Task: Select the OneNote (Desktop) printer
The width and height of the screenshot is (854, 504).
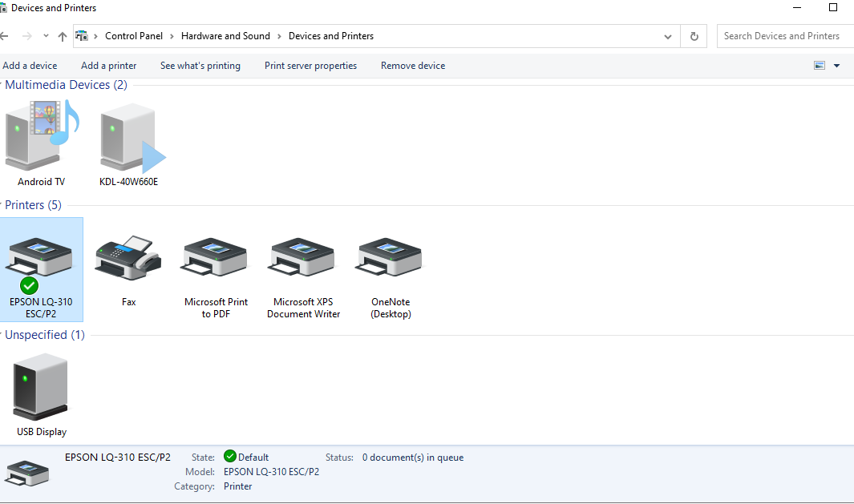Action: [x=391, y=268]
